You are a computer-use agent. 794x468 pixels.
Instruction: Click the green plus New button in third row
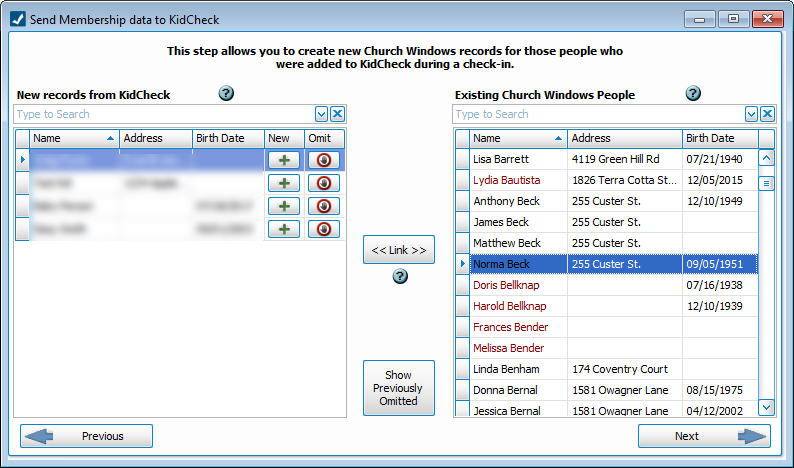pyautogui.click(x=284, y=206)
